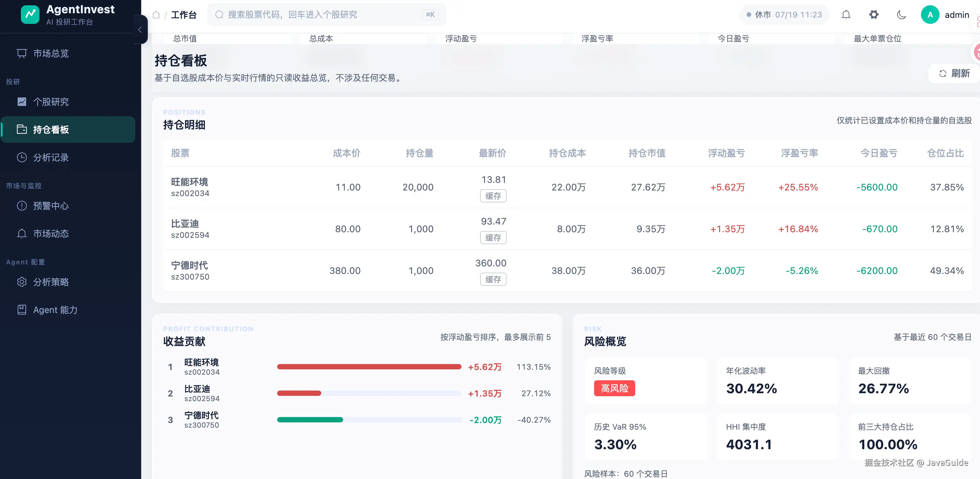Click the ⌘K shortcut badge

click(430, 15)
